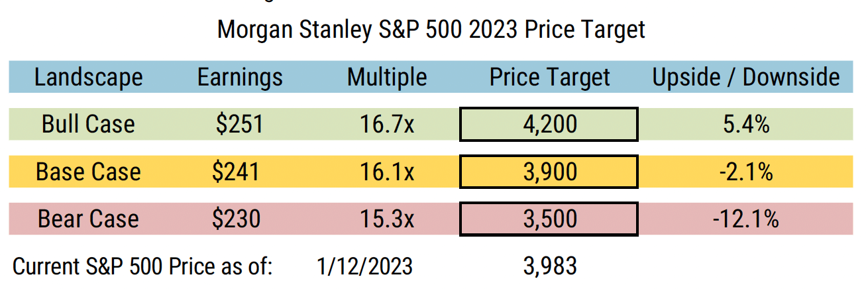Select the 3,500 price target box

[549, 219]
